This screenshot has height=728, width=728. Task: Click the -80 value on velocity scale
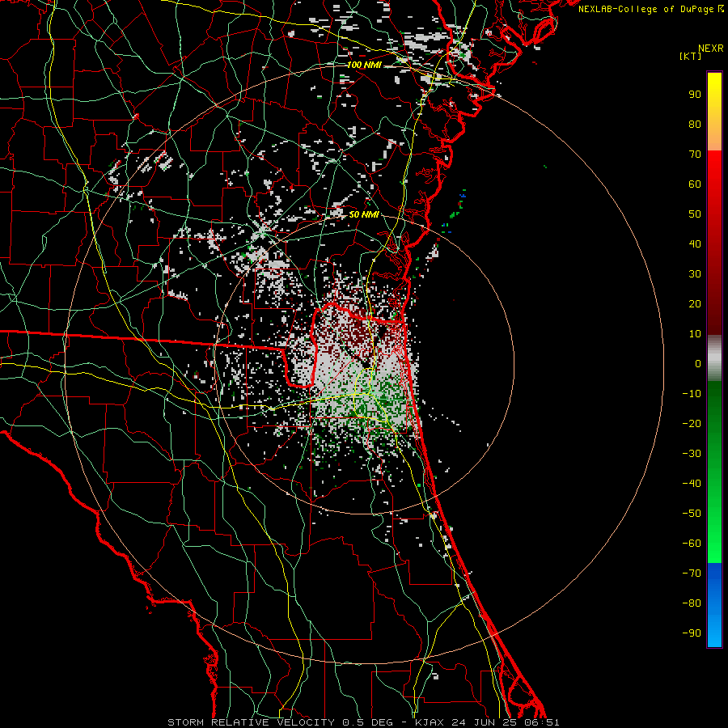tap(692, 603)
